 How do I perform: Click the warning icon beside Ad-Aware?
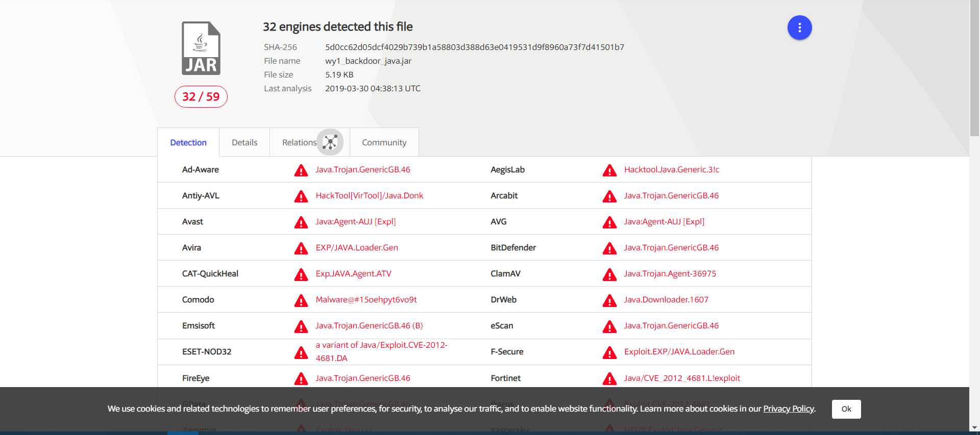[301, 170]
